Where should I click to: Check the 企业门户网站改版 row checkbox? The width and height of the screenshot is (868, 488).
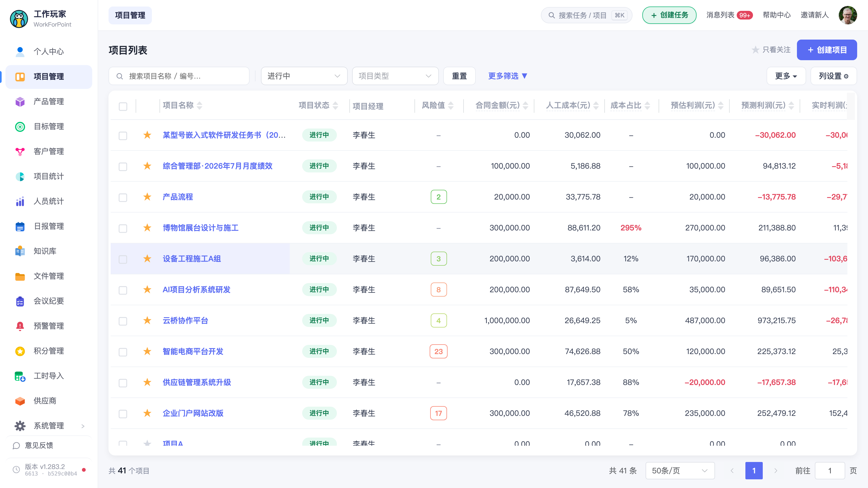click(123, 413)
